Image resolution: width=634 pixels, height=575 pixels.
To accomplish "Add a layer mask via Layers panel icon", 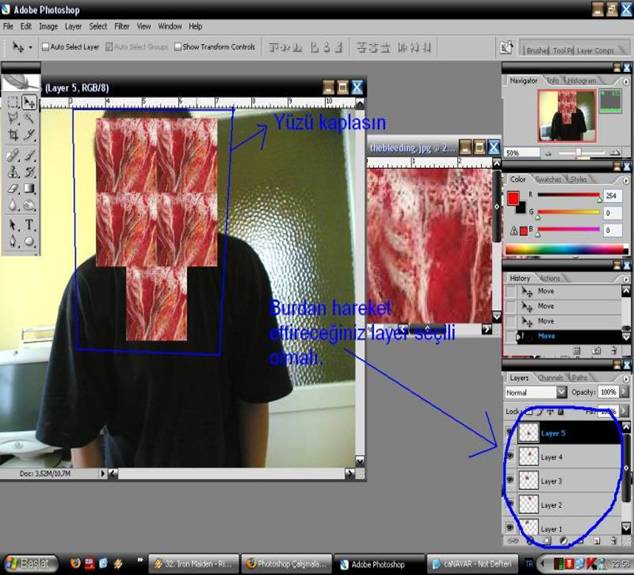I will pos(546,541).
